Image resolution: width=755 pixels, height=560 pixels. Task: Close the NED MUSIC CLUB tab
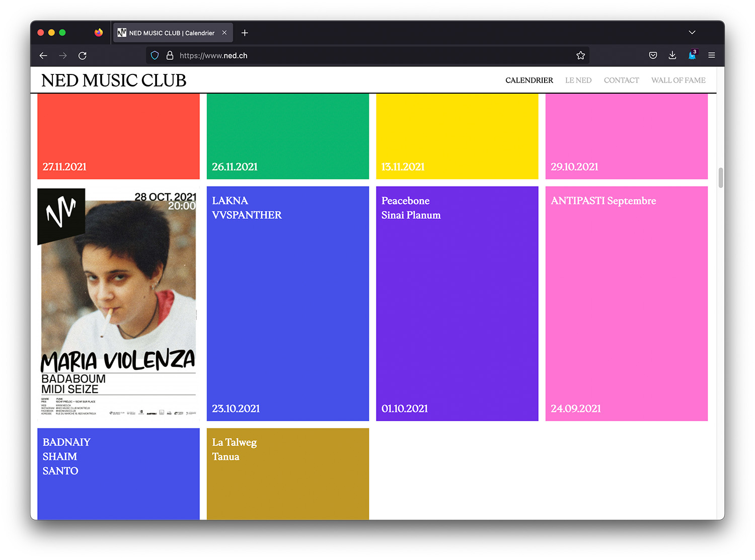coord(224,33)
